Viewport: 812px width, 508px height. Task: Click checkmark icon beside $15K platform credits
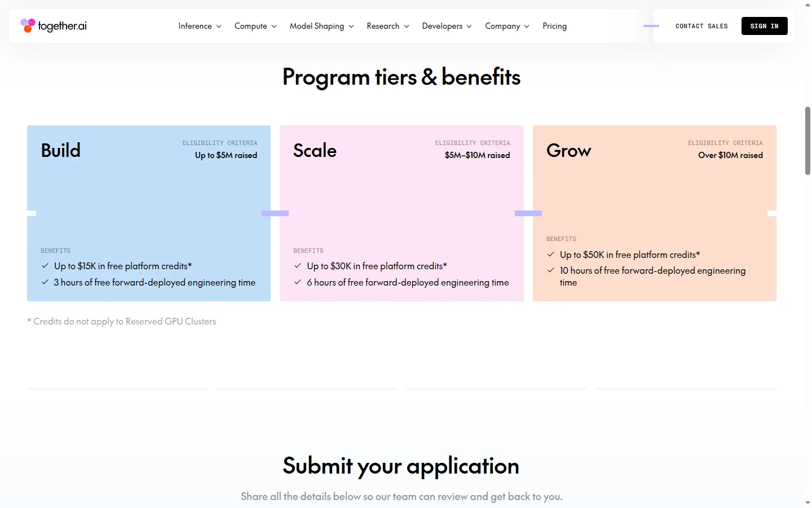point(45,266)
